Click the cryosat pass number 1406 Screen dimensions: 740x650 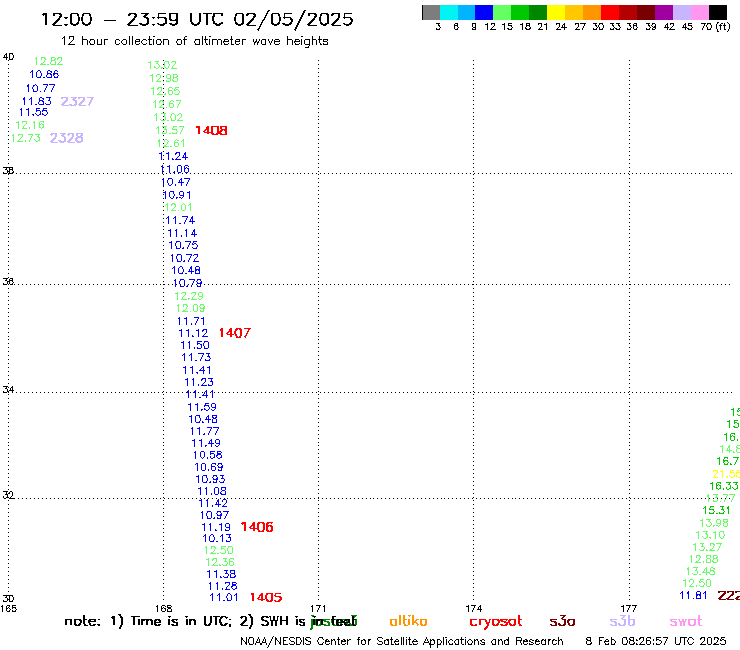[x=257, y=527]
